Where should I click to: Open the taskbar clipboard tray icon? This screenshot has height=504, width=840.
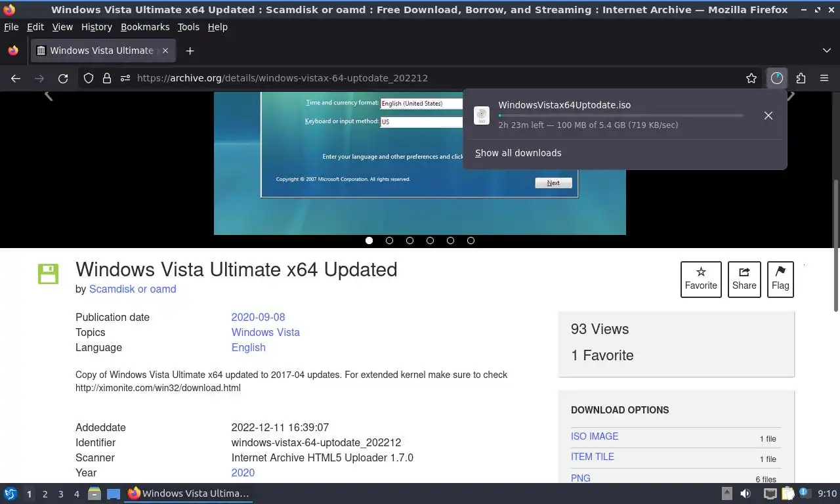(787, 493)
